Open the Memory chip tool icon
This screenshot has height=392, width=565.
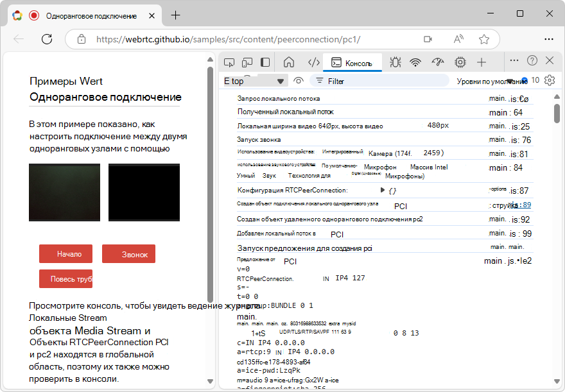point(460,63)
